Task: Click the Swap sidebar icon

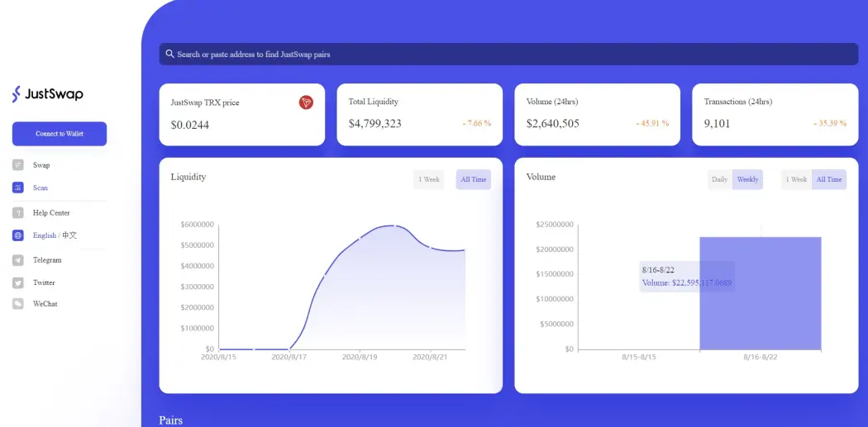Action: coord(17,165)
